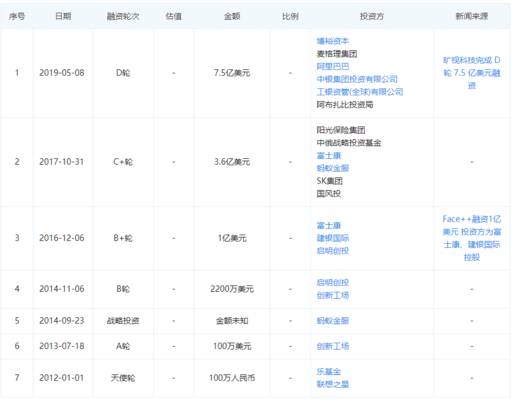The width and height of the screenshot is (512, 401).
Task: Click the 麦格理集团 investor text
Action: point(337,54)
